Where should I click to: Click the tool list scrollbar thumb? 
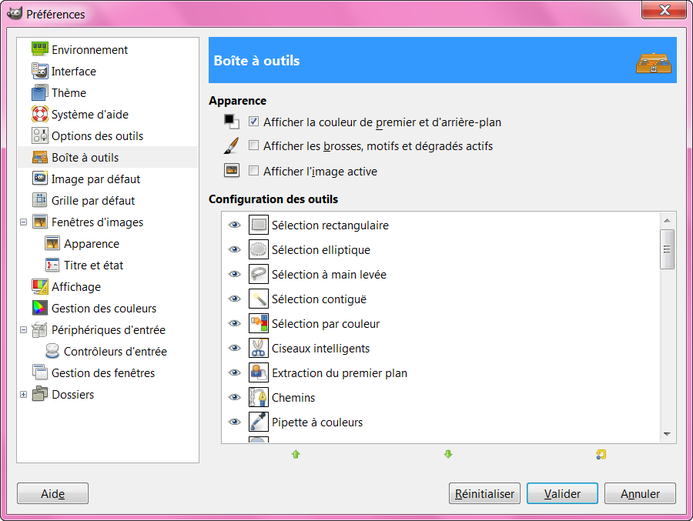pos(667,249)
